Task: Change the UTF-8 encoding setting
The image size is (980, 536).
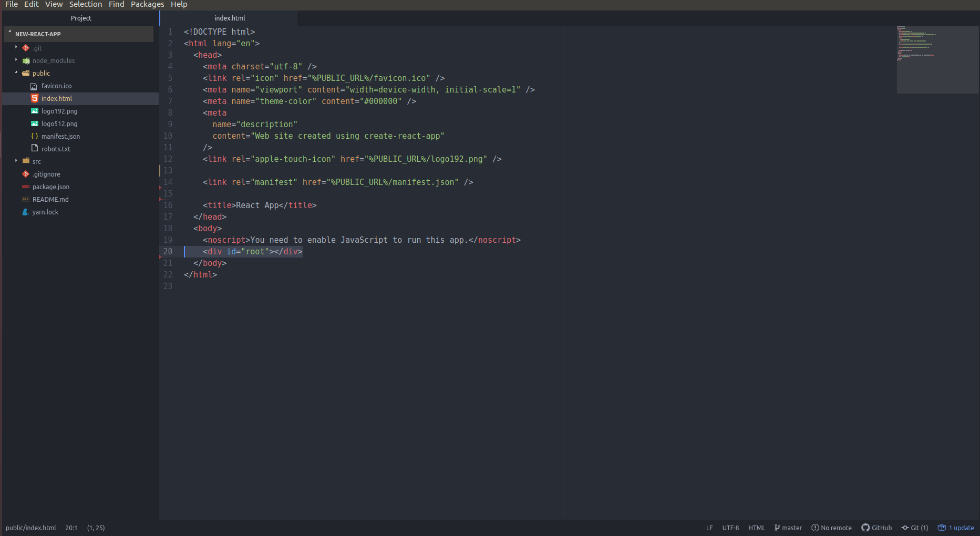Action: [730, 528]
